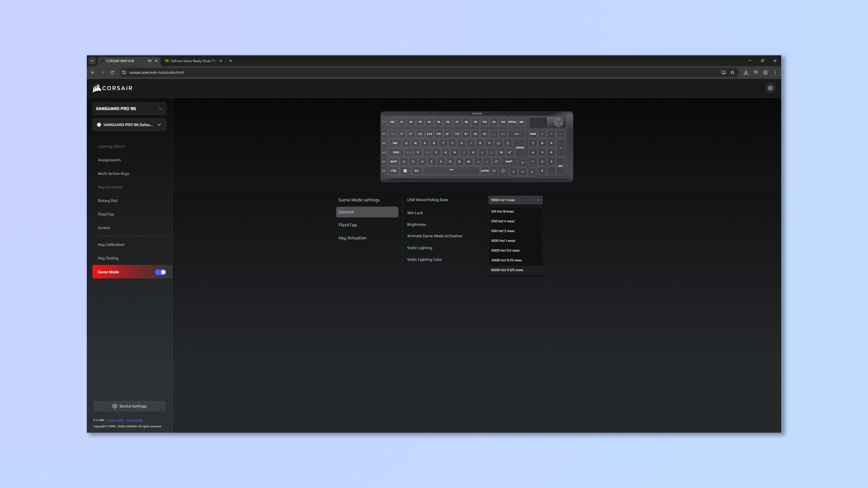Viewport: 868px width, 488px height.
Task: Select 8000 Hz/ 0.125 msec polling rate
Action: [x=507, y=270]
